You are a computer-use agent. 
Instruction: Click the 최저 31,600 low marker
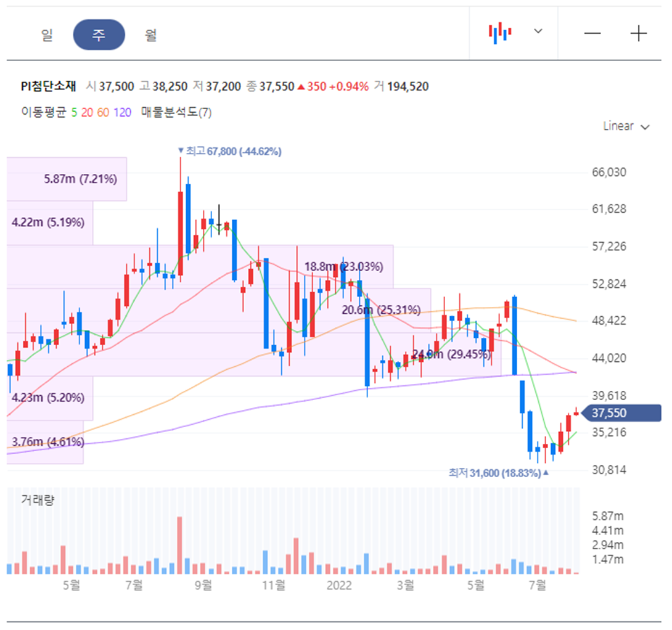(498, 473)
